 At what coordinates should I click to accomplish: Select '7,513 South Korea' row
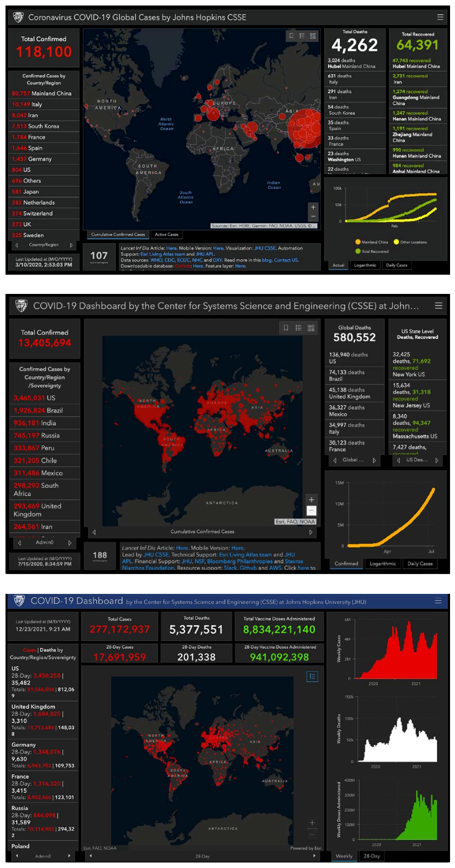click(x=44, y=126)
